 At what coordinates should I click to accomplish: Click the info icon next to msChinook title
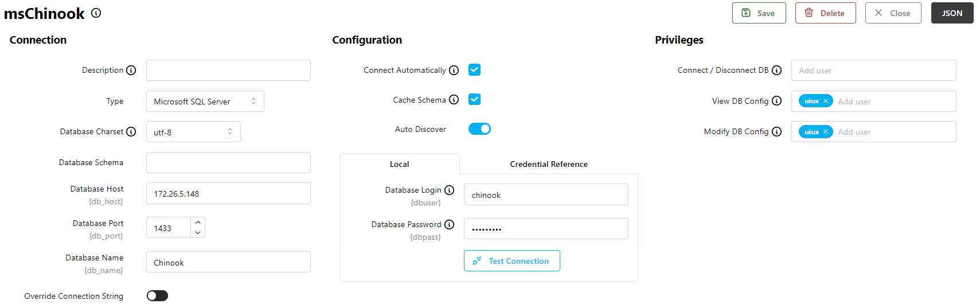point(96,13)
